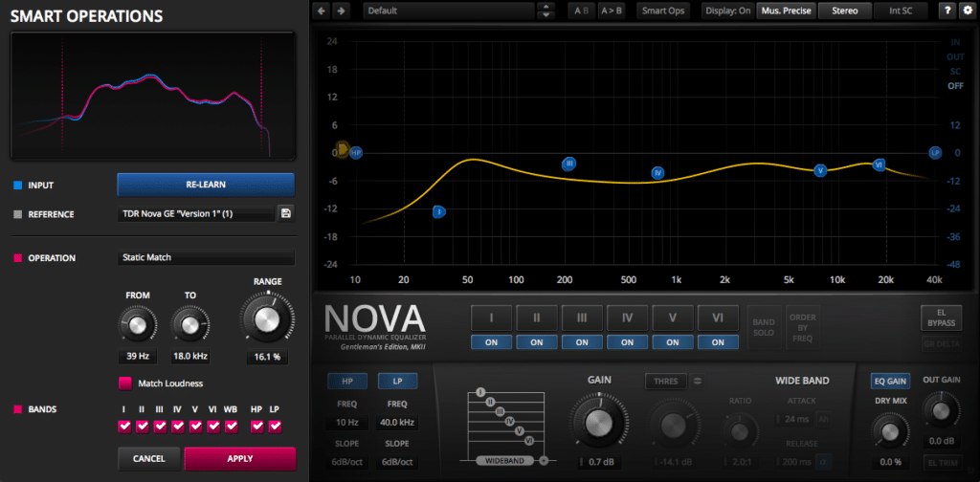Toggle the LP filter button
The image size is (980, 482).
[397, 381]
